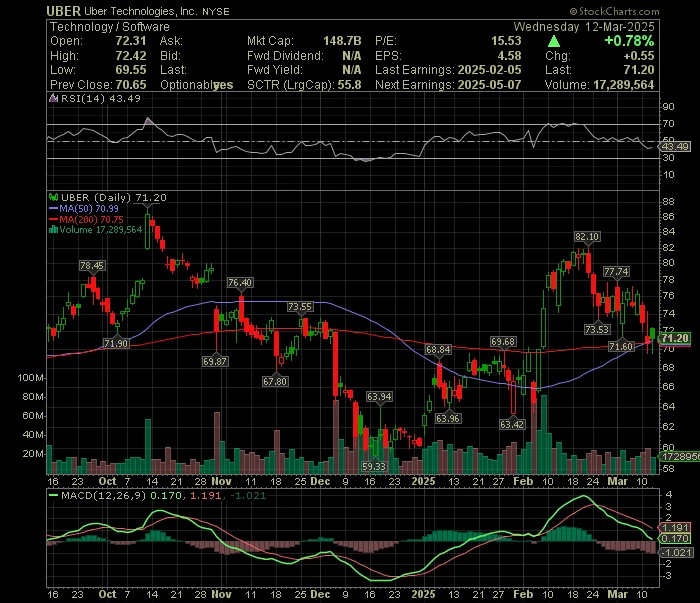
Task: Click the Wednesday 12-Mar-2025 date
Action: click(x=584, y=27)
